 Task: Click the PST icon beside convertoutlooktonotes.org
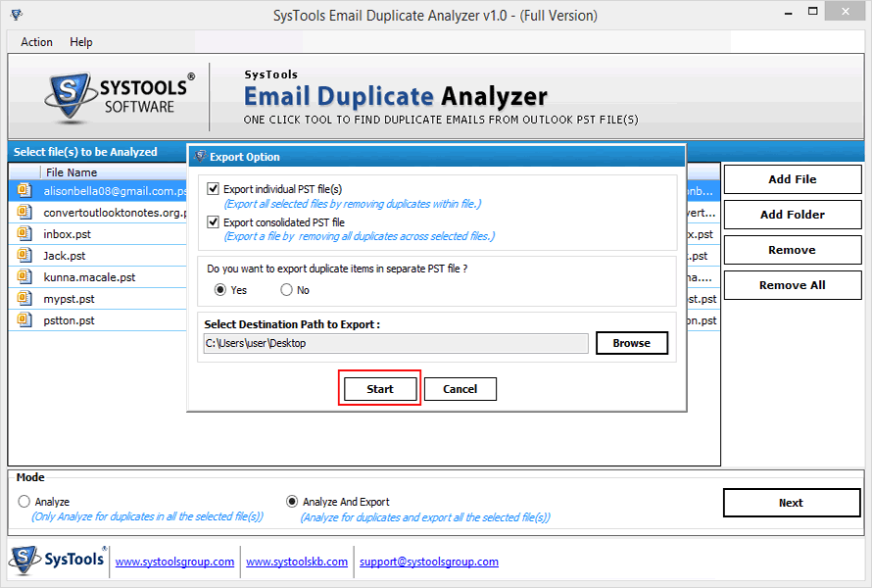coord(24,212)
